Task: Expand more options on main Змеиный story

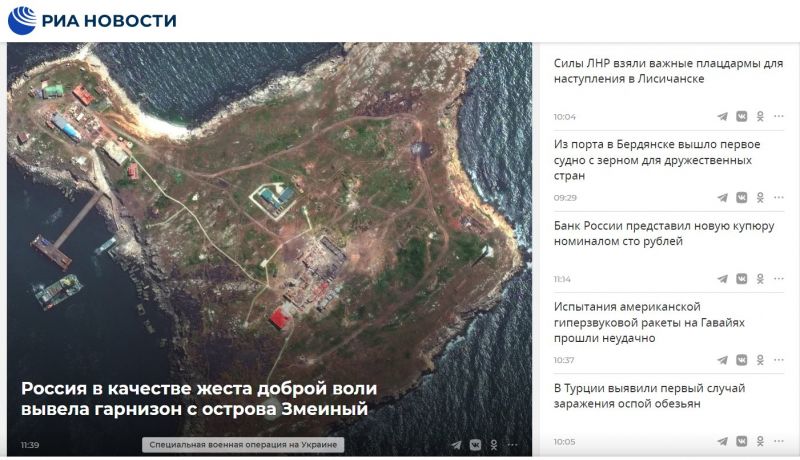Action: tap(512, 445)
